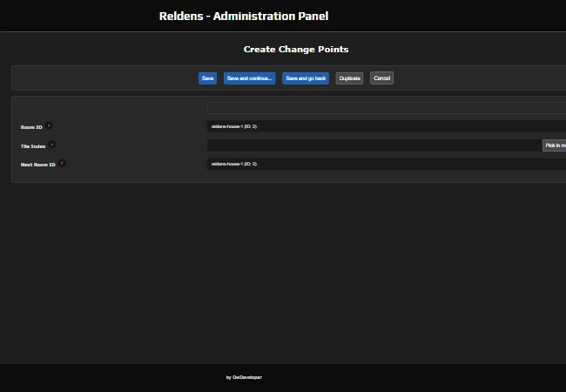Open the Reldens - Administration Panel title link

(x=244, y=16)
